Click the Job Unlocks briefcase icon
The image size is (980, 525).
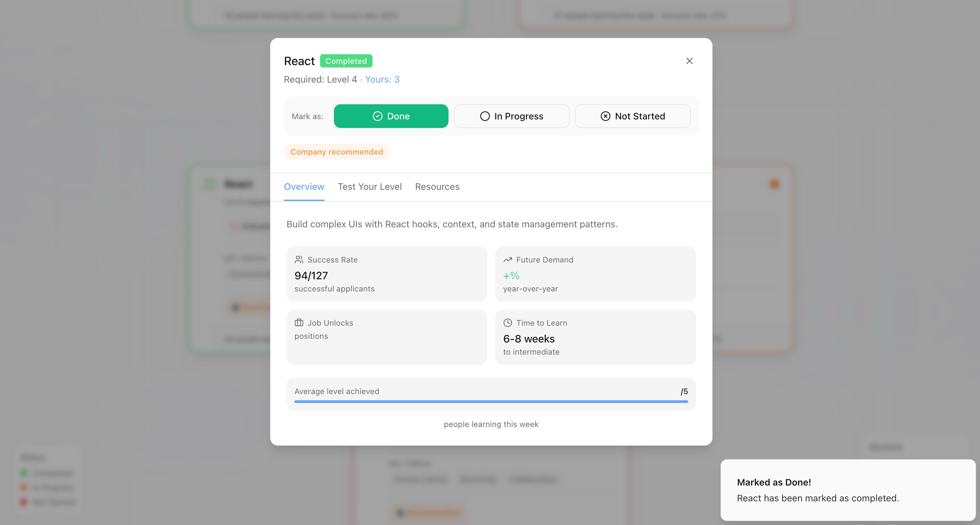[299, 323]
